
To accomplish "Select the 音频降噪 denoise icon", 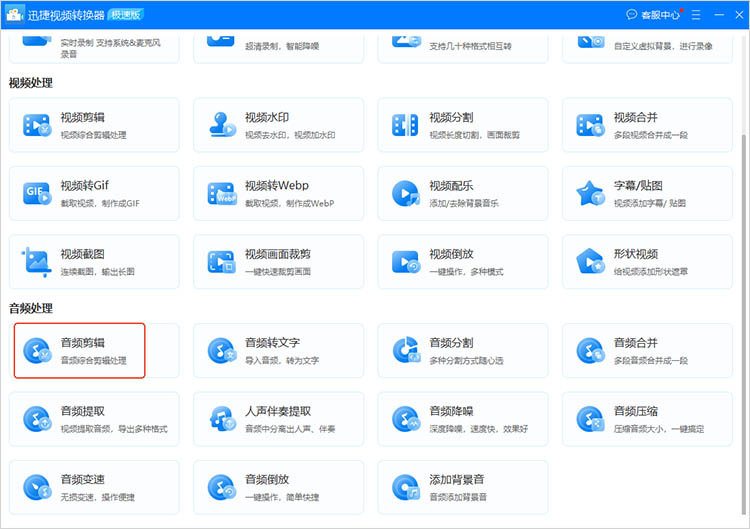I will [406, 419].
